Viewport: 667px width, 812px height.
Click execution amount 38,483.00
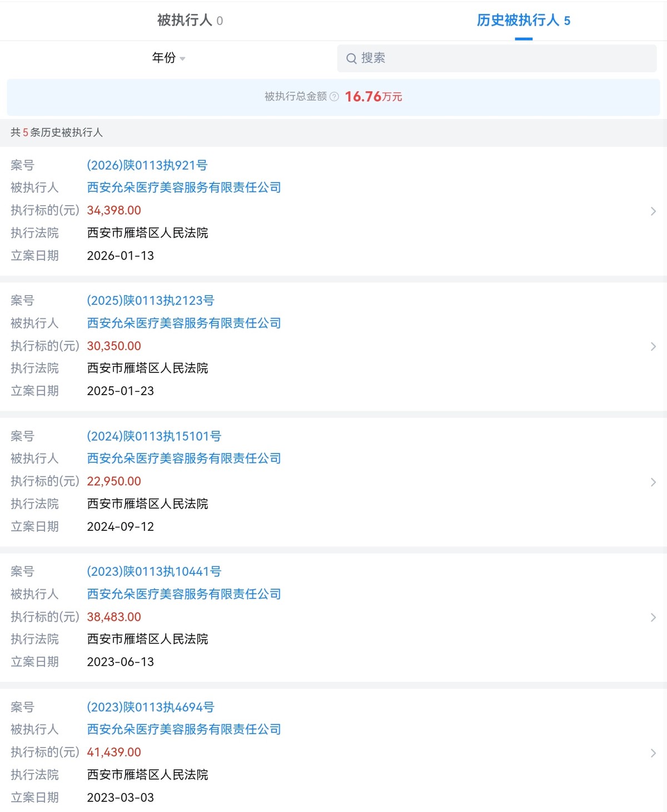click(x=114, y=617)
